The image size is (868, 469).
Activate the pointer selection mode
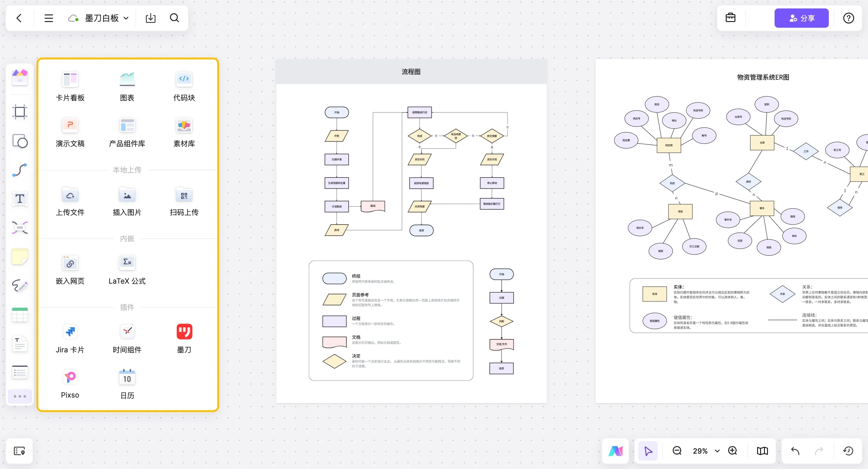click(648, 451)
